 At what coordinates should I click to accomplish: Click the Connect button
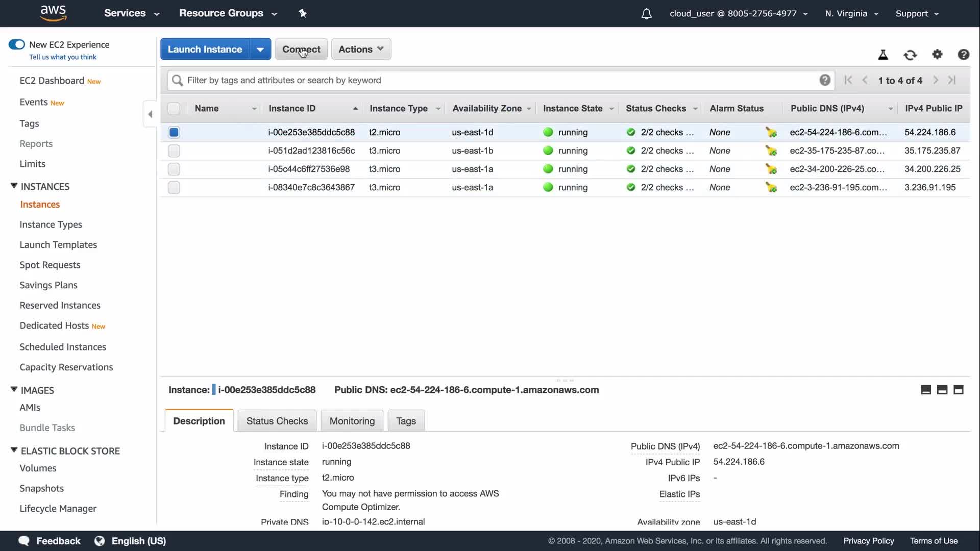(301, 49)
